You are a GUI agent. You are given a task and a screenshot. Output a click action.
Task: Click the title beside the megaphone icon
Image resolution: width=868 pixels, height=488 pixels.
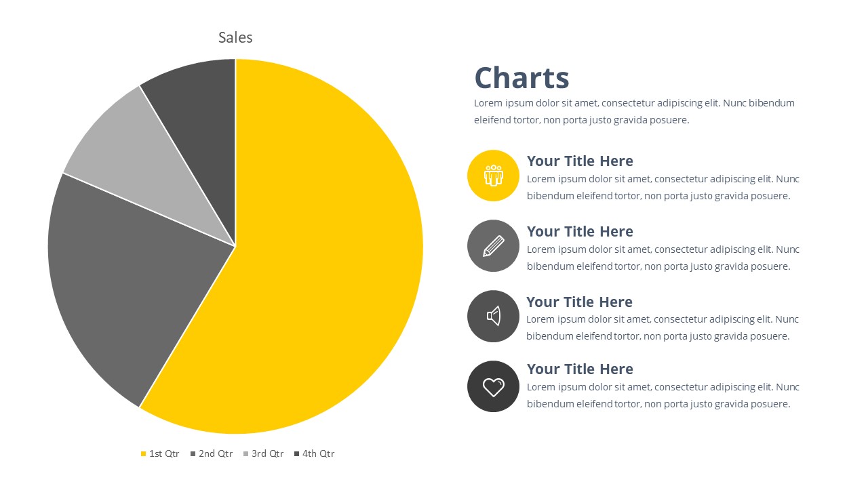579,302
